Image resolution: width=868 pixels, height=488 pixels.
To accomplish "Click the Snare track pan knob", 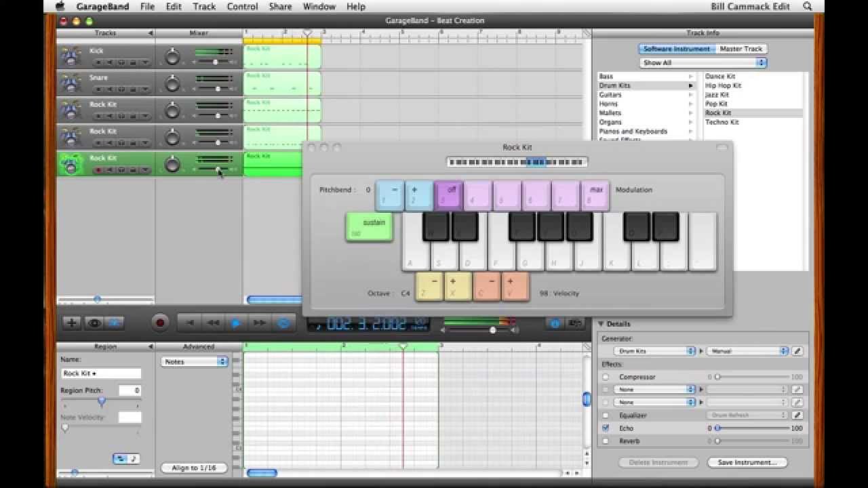I will 173,83.
